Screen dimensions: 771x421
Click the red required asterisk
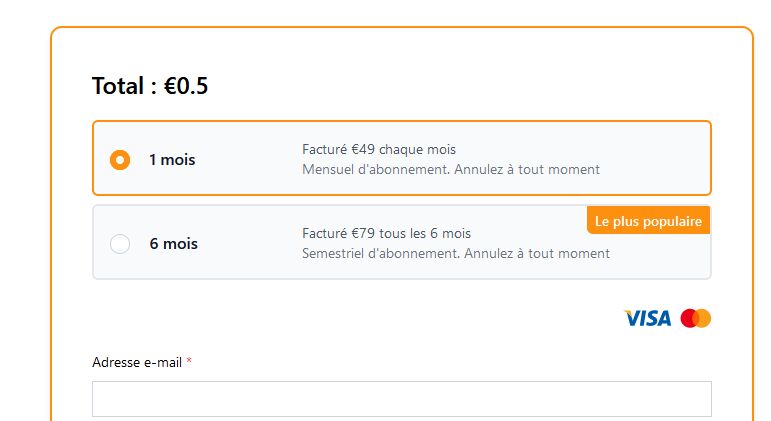click(x=189, y=361)
